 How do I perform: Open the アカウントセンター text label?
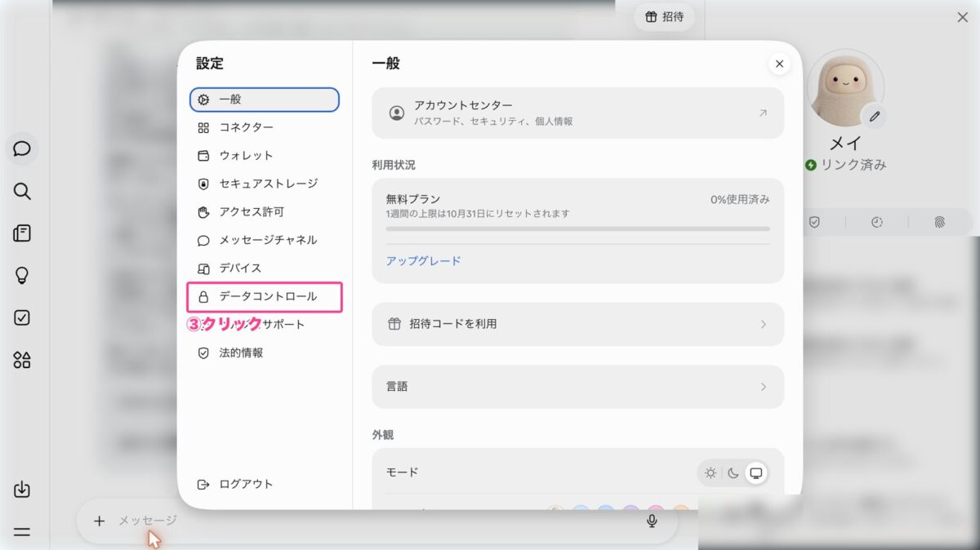[x=463, y=105]
